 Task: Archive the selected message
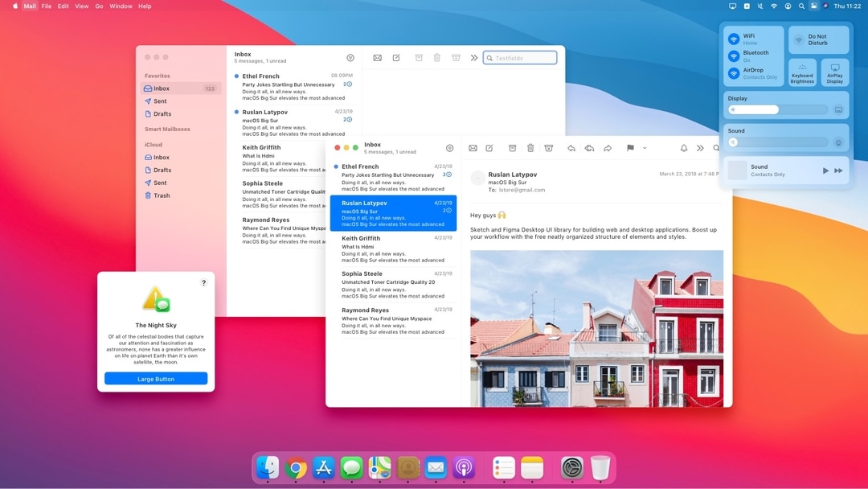coord(512,148)
